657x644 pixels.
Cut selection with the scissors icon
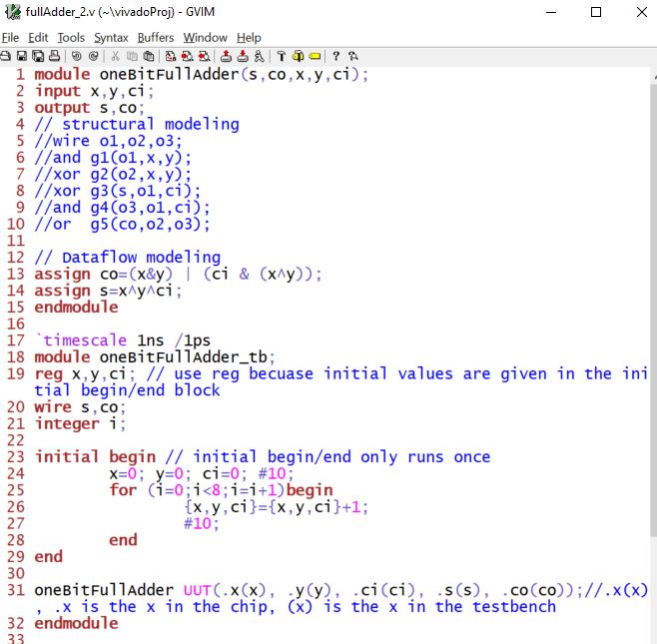116,56
